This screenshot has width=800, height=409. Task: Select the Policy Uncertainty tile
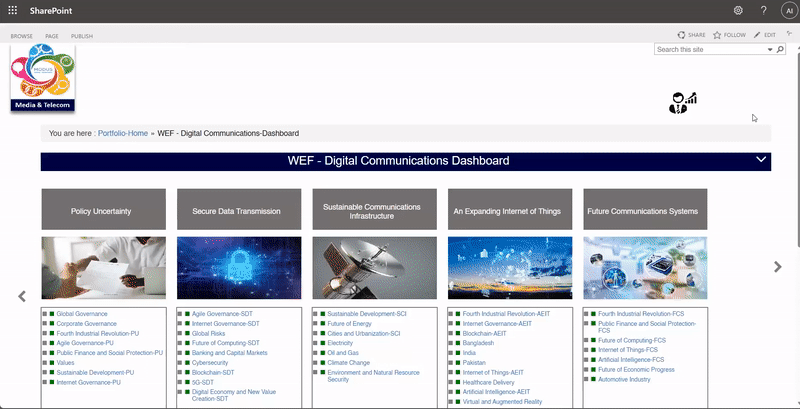point(104,209)
